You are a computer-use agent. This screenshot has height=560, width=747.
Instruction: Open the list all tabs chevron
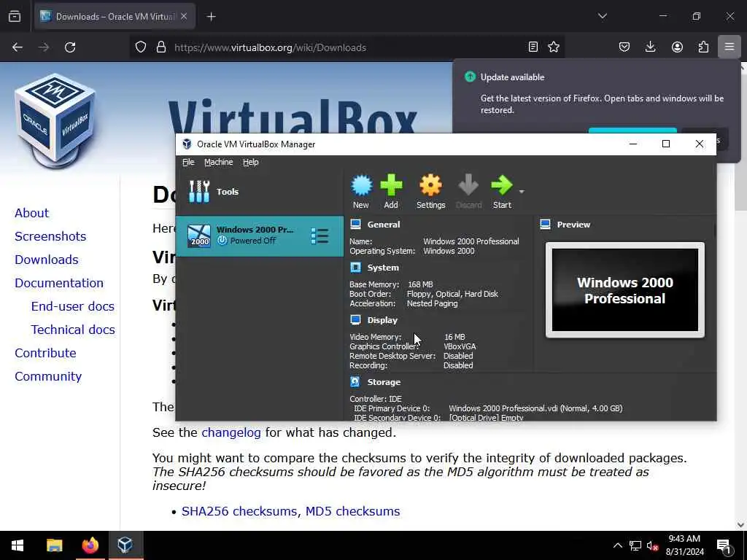(602, 16)
